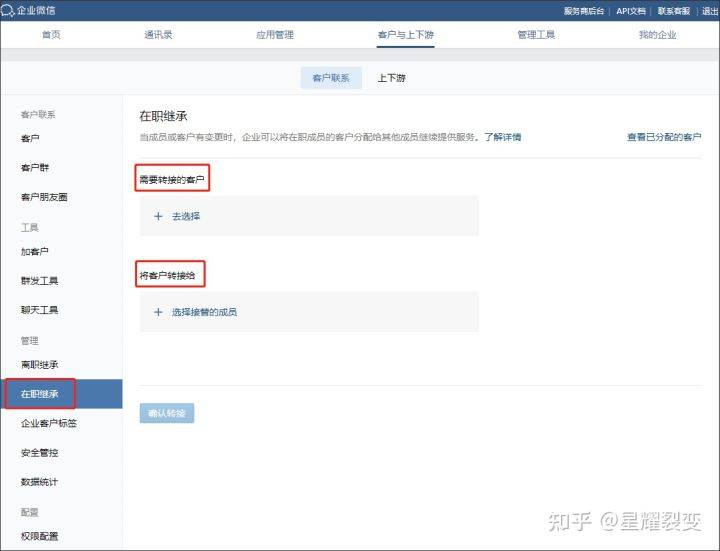
Task: Click 退出 to log out
Action: (x=710, y=11)
